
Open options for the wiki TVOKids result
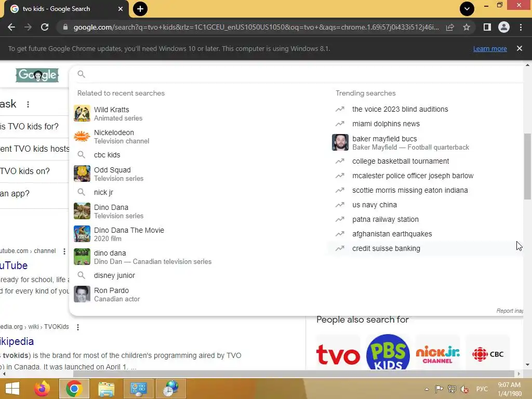(x=78, y=327)
